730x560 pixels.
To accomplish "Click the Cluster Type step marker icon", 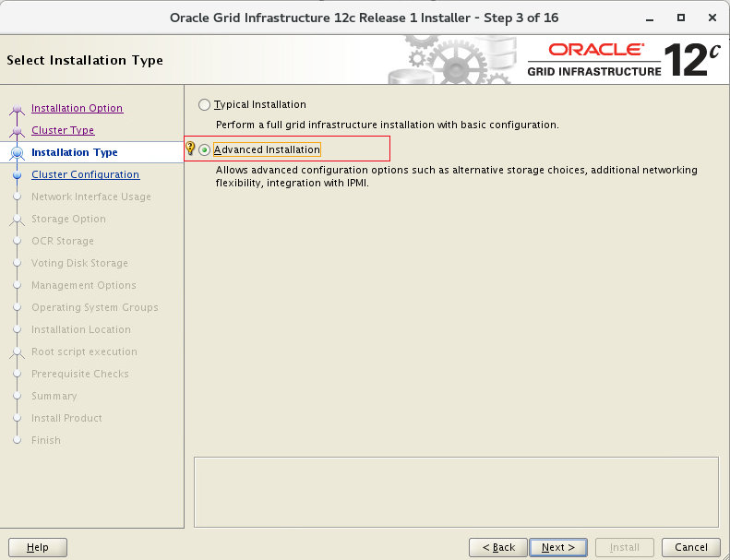I will click(x=18, y=132).
